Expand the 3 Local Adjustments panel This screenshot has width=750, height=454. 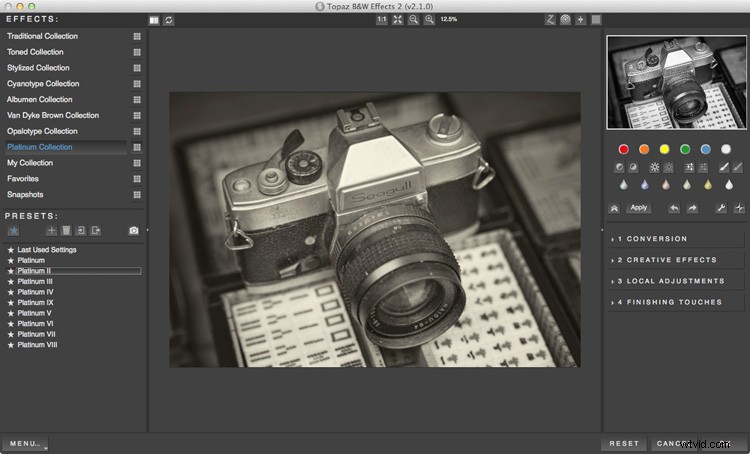click(675, 281)
